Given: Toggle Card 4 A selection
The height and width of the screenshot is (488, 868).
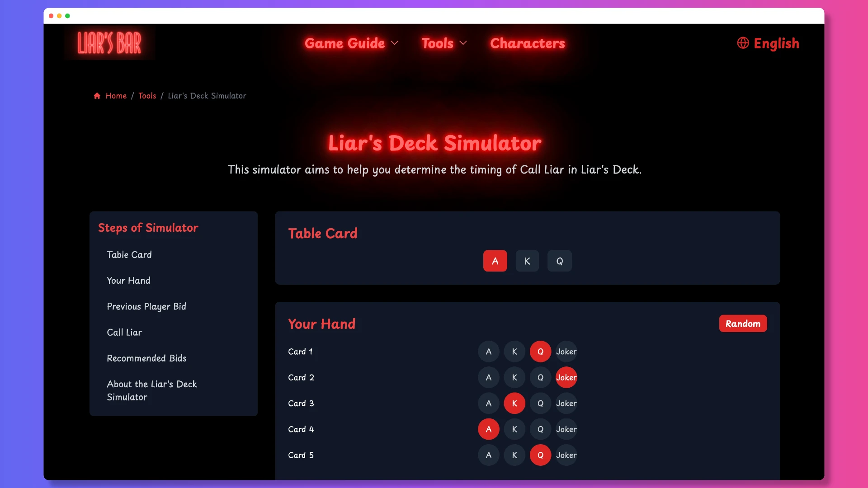Looking at the screenshot, I should (x=488, y=429).
